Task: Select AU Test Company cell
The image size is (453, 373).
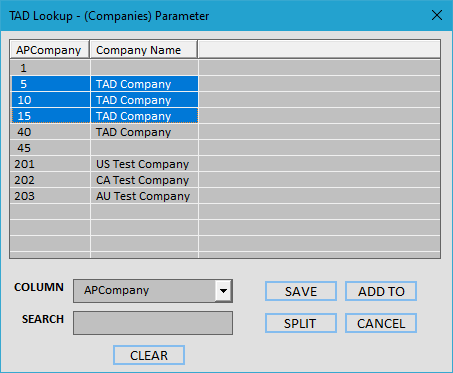Action: tap(144, 196)
